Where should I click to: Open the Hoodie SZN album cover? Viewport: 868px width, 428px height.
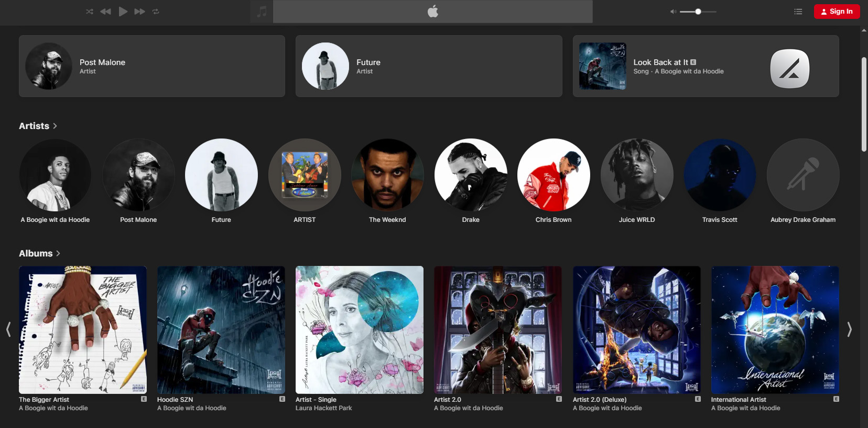click(221, 330)
